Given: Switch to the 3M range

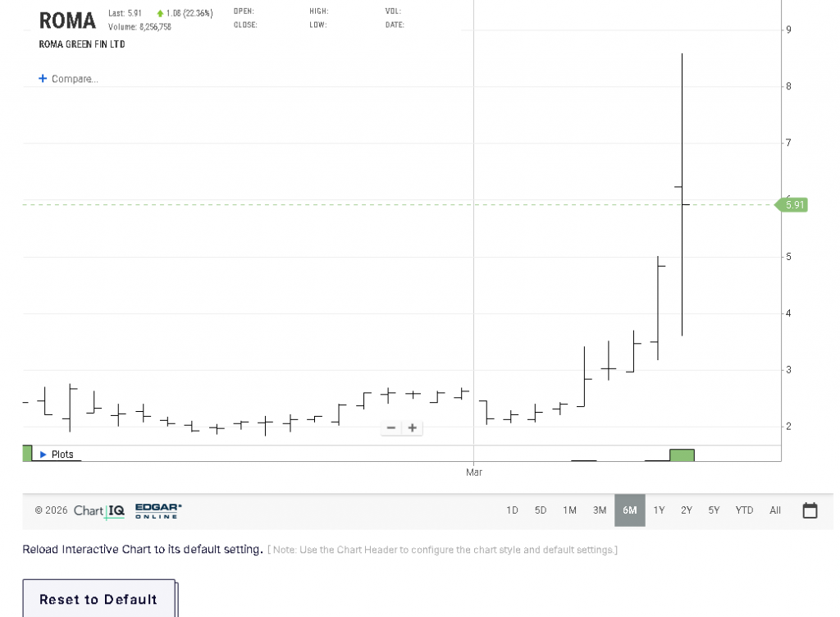Looking at the screenshot, I should [600, 510].
